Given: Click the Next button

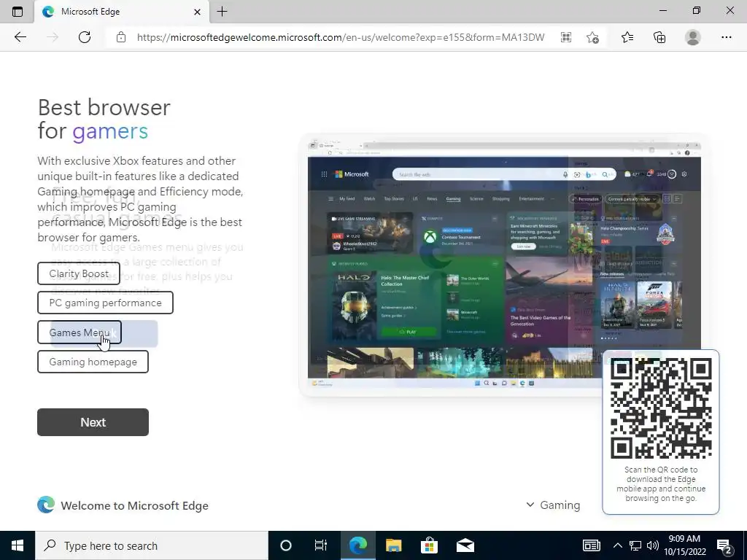Looking at the screenshot, I should tap(93, 422).
